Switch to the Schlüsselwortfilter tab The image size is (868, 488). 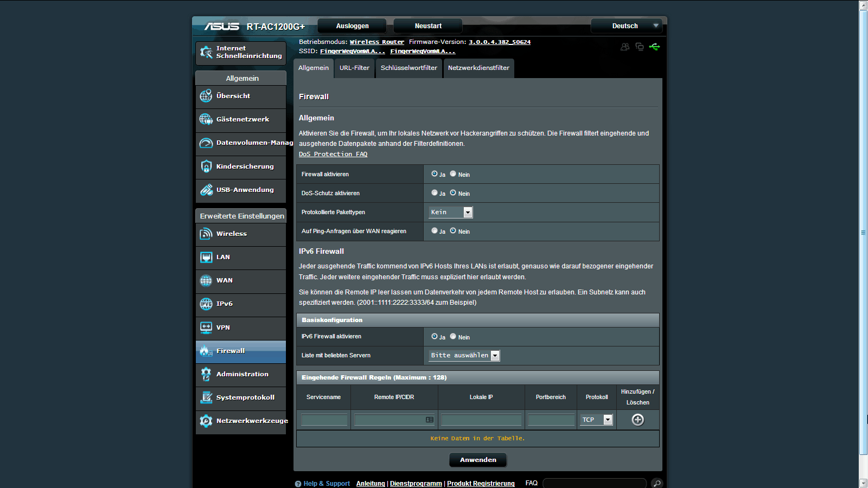tap(409, 68)
